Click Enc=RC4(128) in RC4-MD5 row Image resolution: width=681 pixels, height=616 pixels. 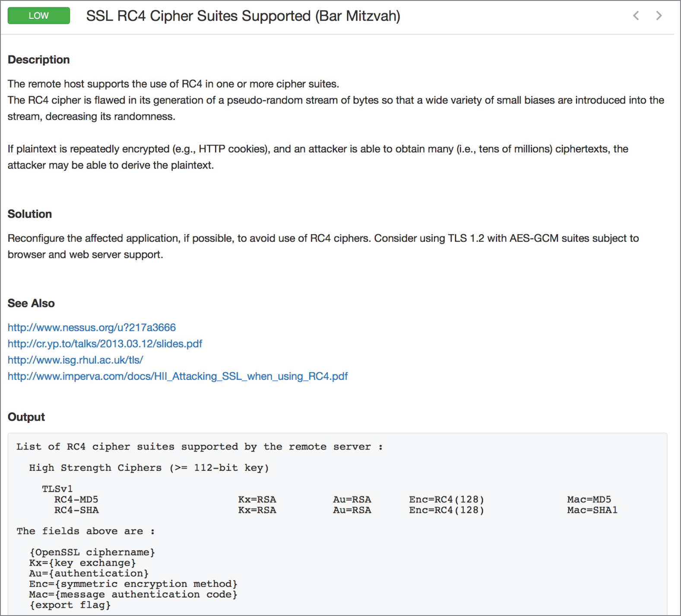447,499
